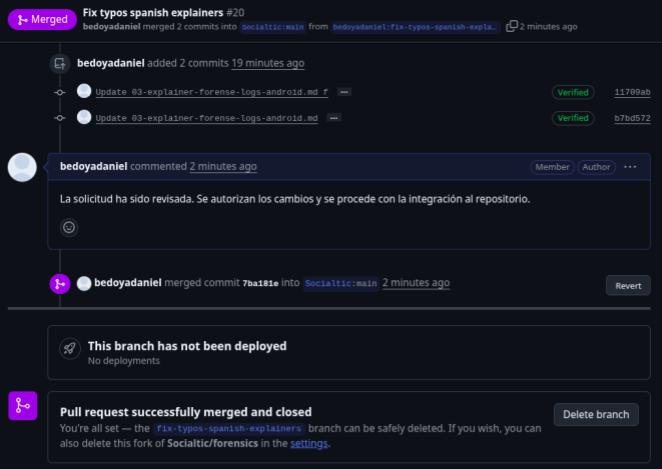Click the avatar on commit 11709ab row
Screen dimensions: 662x469
(84, 91)
